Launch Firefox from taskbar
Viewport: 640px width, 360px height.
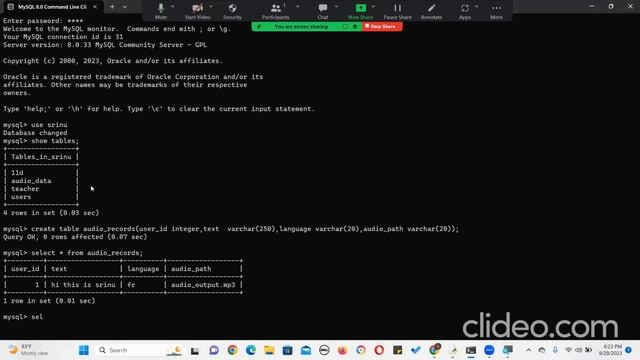342,350
